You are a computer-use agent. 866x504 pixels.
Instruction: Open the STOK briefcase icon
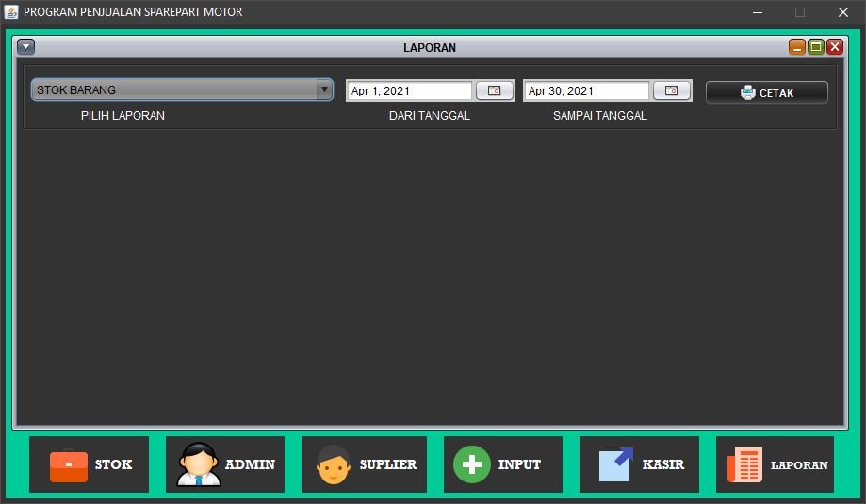[x=68, y=465]
